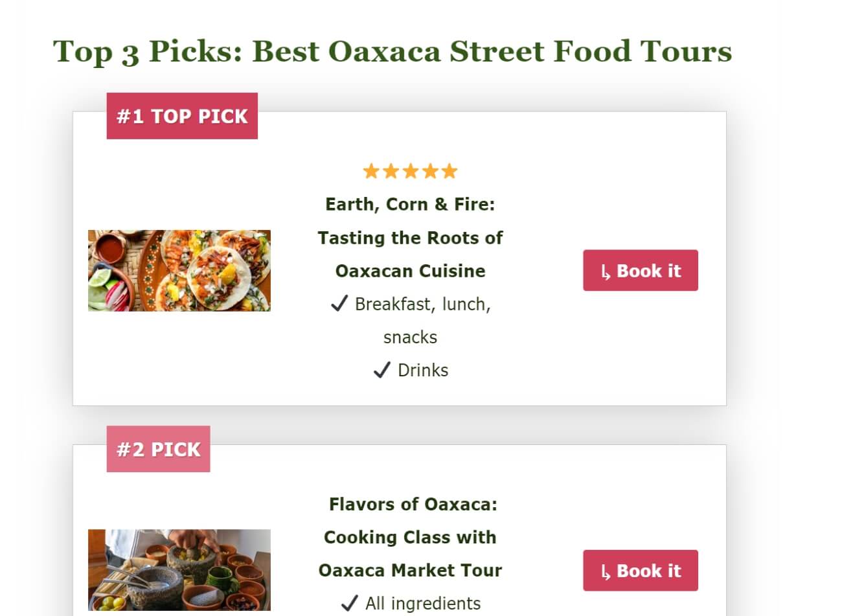Click the checkmark beside Breakfast, lunch
Viewport: 842px width, 616px height.
(x=339, y=303)
